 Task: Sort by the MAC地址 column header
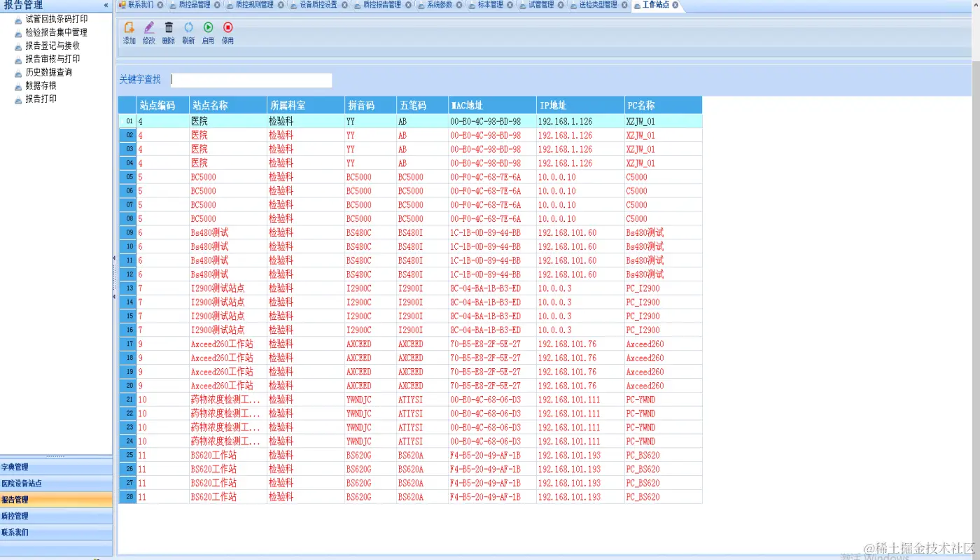[x=492, y=105]
